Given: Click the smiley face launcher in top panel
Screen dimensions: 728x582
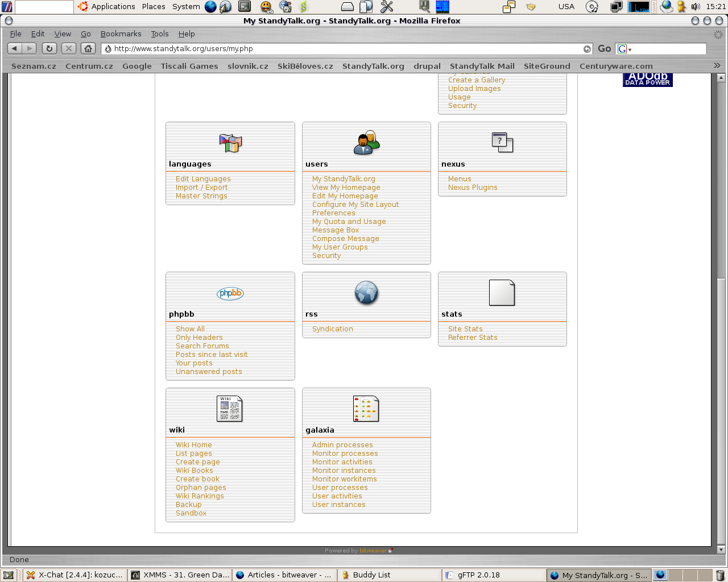Looking at the screenshot, I should (266, 7).
